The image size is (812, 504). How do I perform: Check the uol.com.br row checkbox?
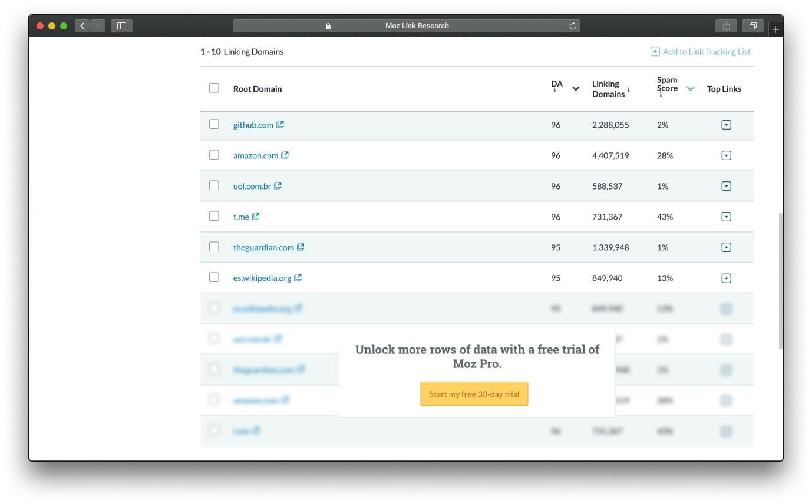point(214,185)
